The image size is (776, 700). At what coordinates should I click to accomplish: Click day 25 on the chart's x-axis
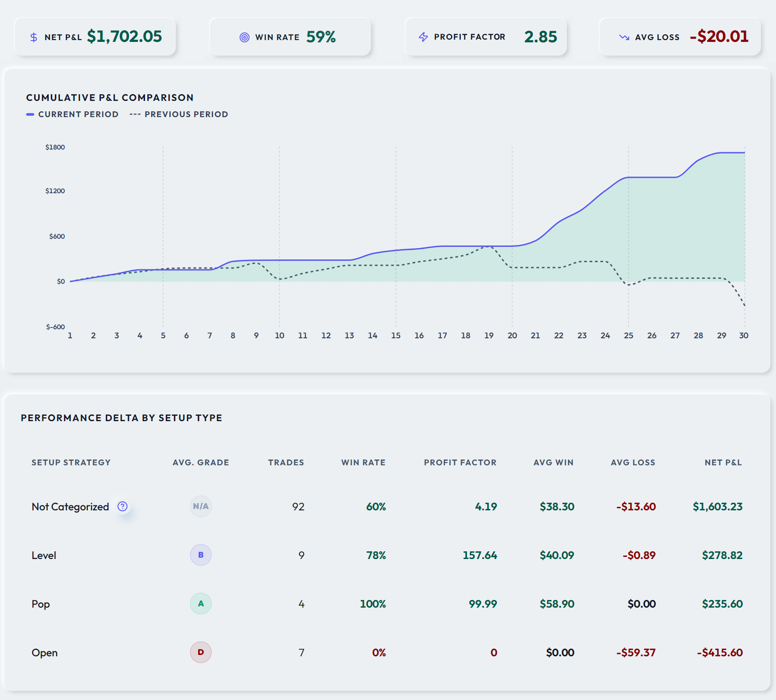click(x=629, y=336)
